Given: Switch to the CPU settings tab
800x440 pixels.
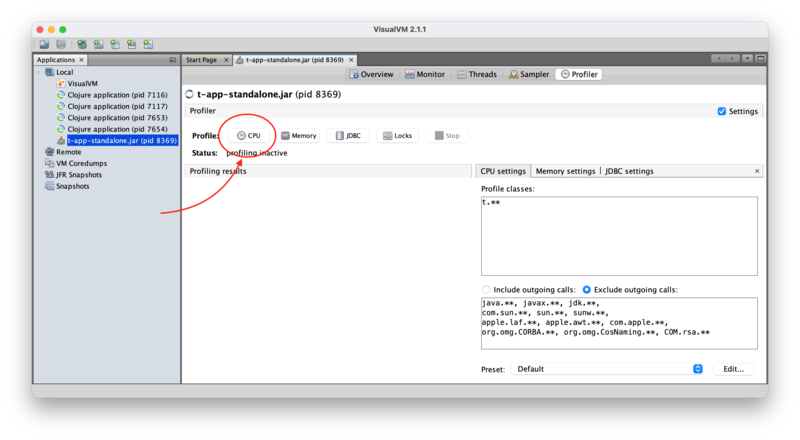Looking at the screenshot, I should coord(503,171).
